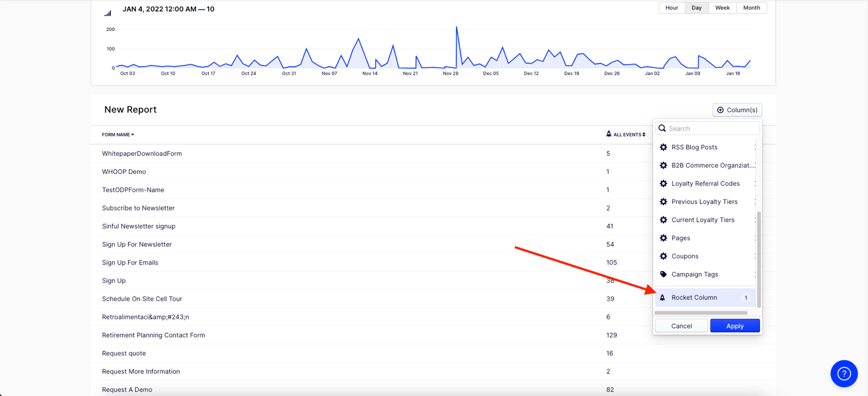Toggle the Column(s) dropdown button
Image resolution: width=868 pixels, height=396 pixels.
(x=737, y=110)
